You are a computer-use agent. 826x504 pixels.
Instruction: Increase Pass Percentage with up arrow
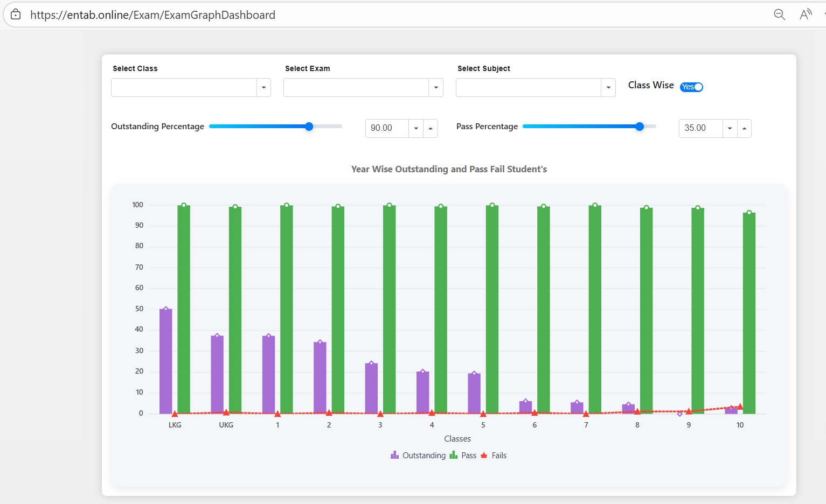[744, 128]
